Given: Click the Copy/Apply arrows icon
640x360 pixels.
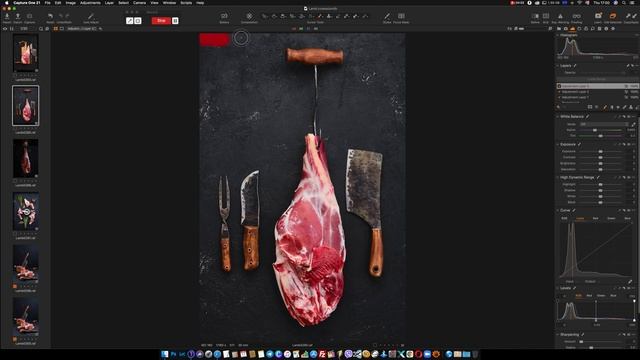Looking at the screenshot, I should 631,16.
